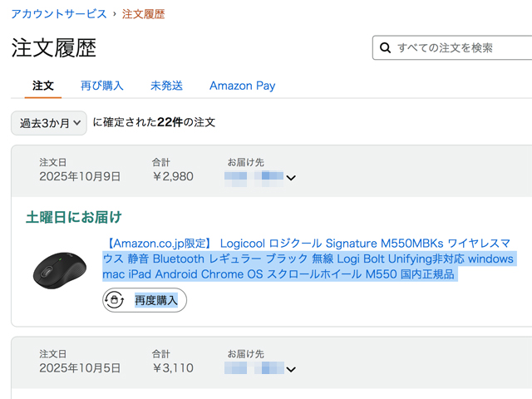Click the large 注文履歴 page heading
This screenshot has width=532, height=399.
pos(54,47)
